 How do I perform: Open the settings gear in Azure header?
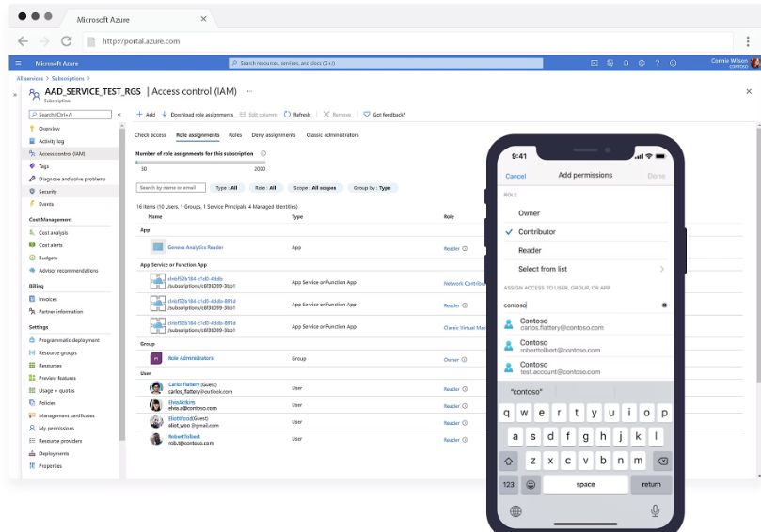pos(642,63)
